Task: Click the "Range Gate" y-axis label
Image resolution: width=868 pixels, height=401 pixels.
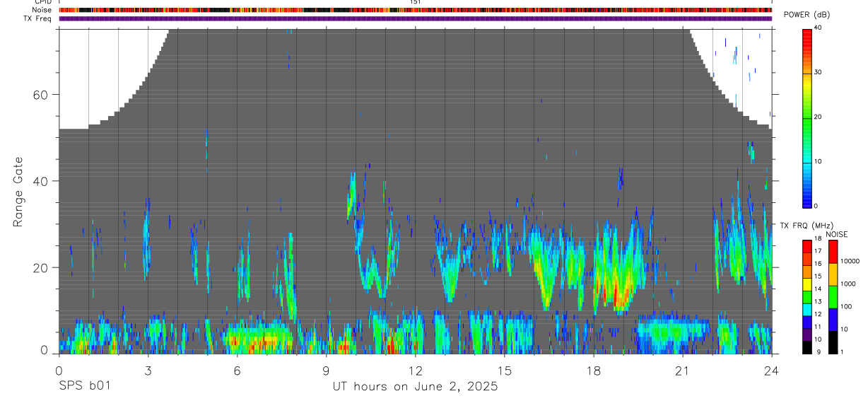Action: point(18,192)
